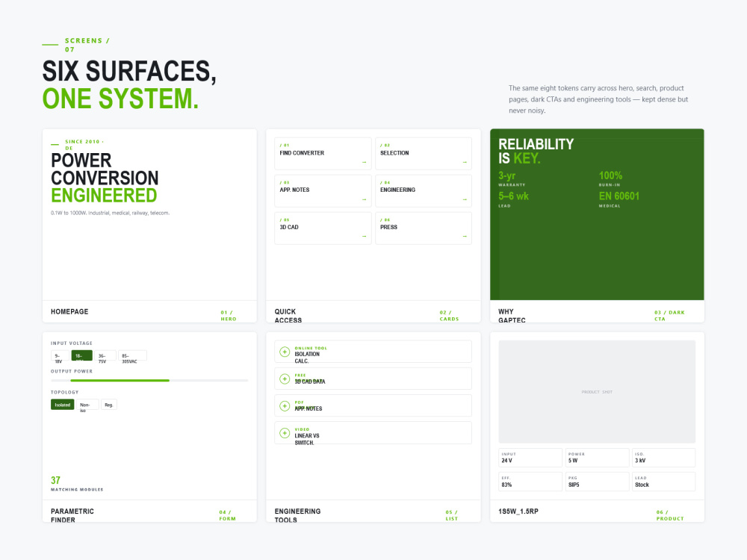
Task: Click the Six Surfaces, One System title
Action: [129, 85]
